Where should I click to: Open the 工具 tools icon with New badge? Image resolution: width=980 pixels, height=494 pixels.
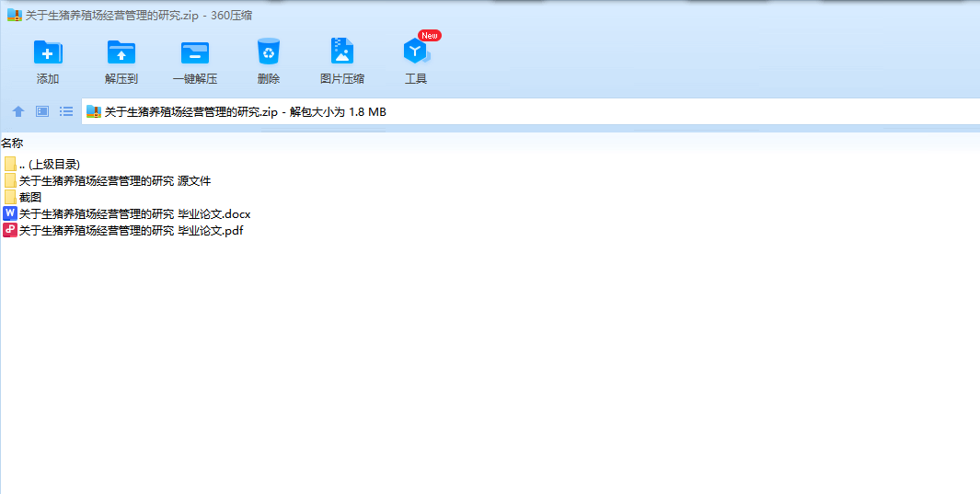coord(416,52)
